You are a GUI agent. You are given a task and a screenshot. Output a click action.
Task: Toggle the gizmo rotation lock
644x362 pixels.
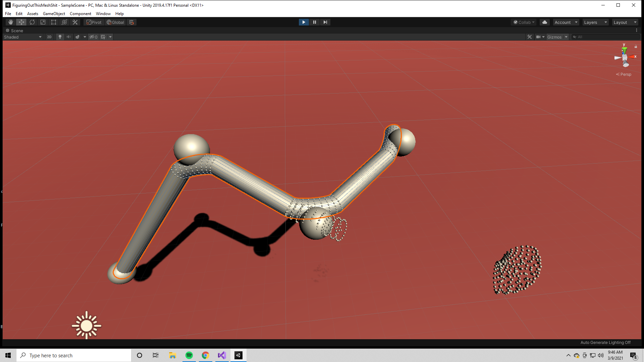click(636, 47)
